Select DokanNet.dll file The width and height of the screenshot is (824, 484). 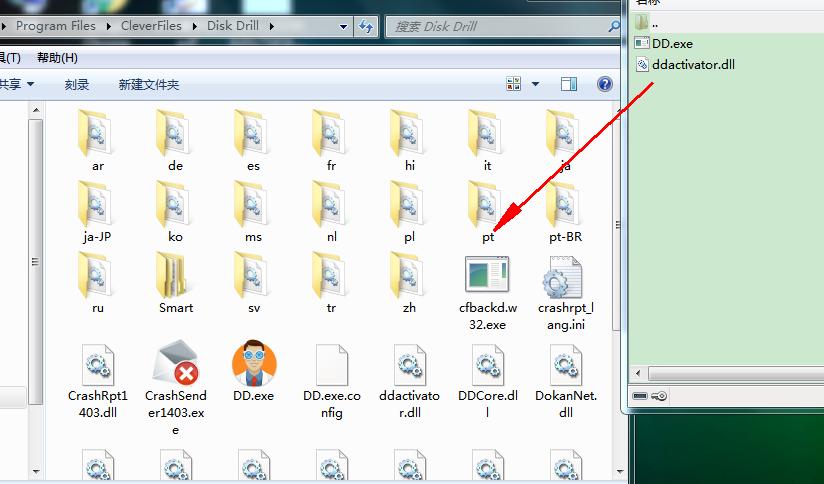point(565,381)
